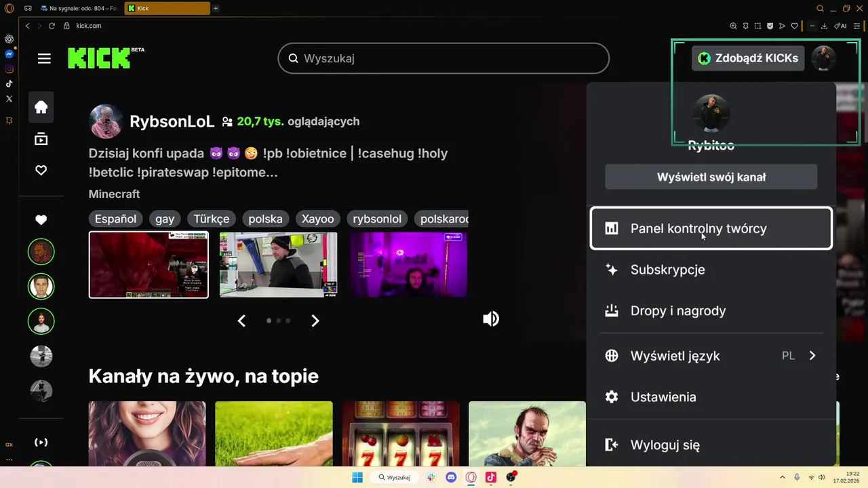This screenshot has height=488, width=868.
Task: Open the ad blocker shield icon
Action: coord(770,26)
